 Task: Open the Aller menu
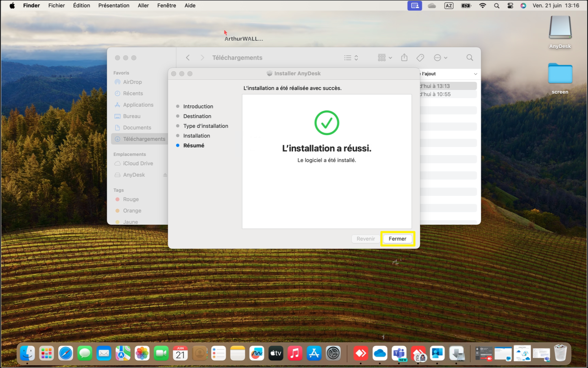tap(143, 6)
